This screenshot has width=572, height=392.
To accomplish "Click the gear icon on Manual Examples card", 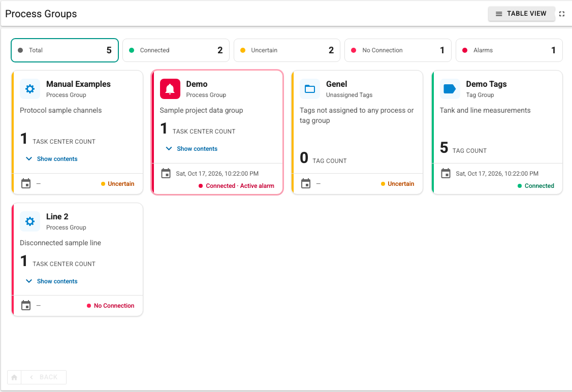I will [x=30, y=89].
